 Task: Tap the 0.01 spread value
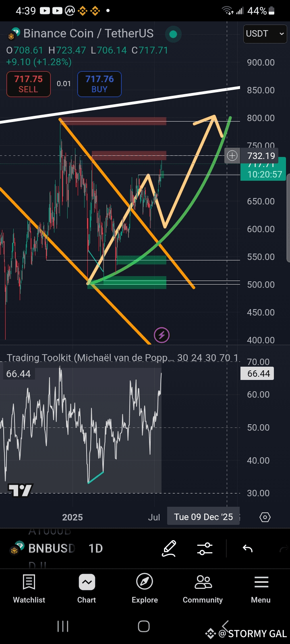click(64, 84)
